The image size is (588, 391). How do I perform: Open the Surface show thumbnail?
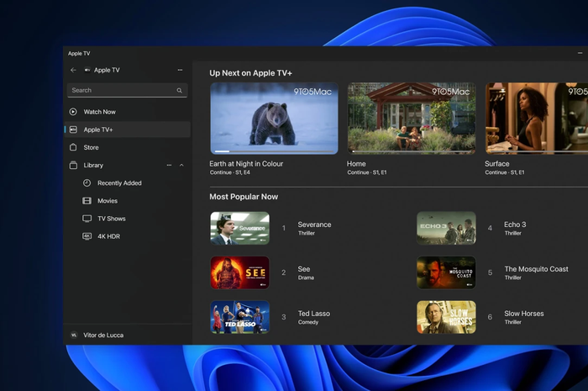point(537,119)
